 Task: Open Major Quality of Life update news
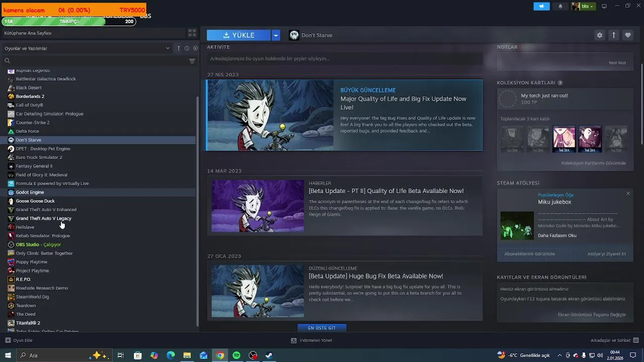pyautogui.click(x=345, y=115)
